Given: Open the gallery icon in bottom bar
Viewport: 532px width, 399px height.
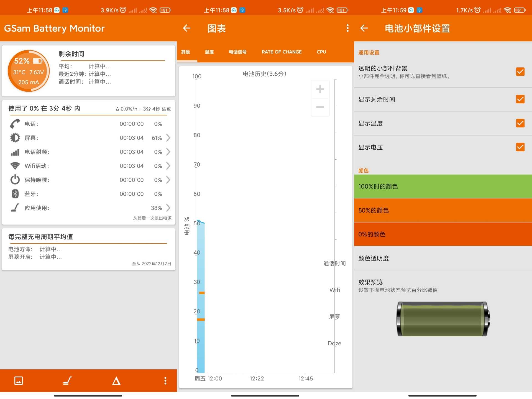Looking at the screenshot, I should point(19,381).
